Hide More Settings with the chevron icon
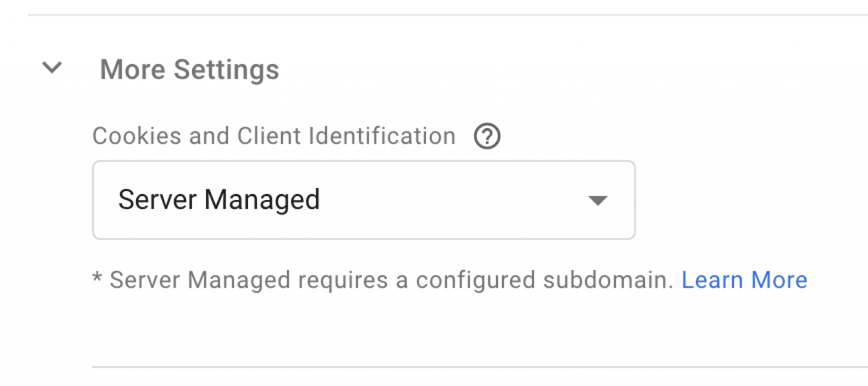 pos(52,68)
